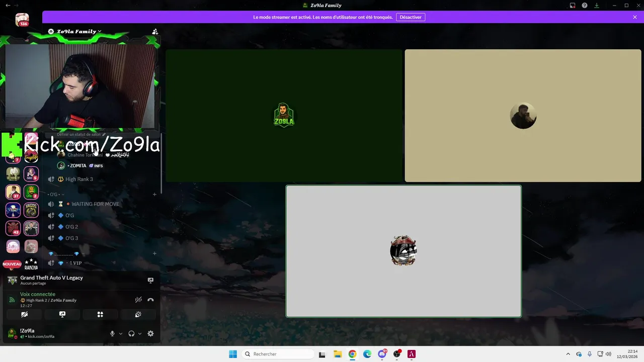The height and width of the screenshot is (362, 644).
Task: Share your screen button in voice panel
Action: click(62, 314)
